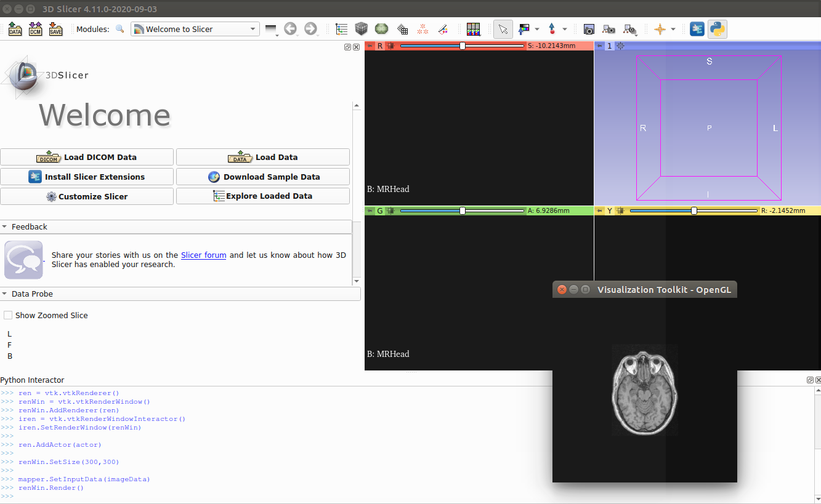The image size is (821, 504).
Task: Capture a screenshot with camera icon
Action: coord(589,29)
